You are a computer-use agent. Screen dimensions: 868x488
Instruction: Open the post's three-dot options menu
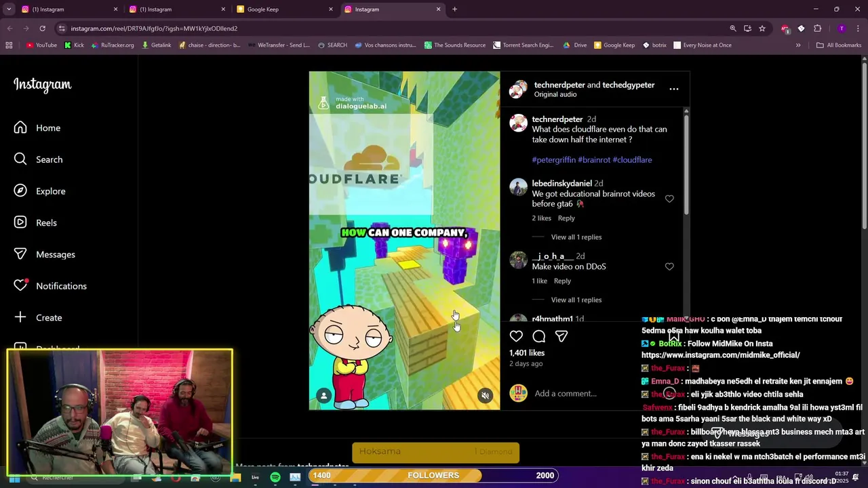coord(673,89)
